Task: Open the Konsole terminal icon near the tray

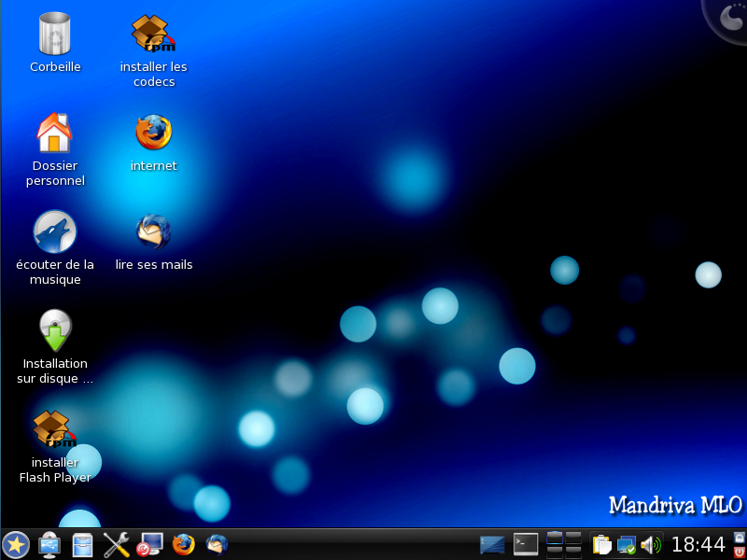Action: coord(524,543)
